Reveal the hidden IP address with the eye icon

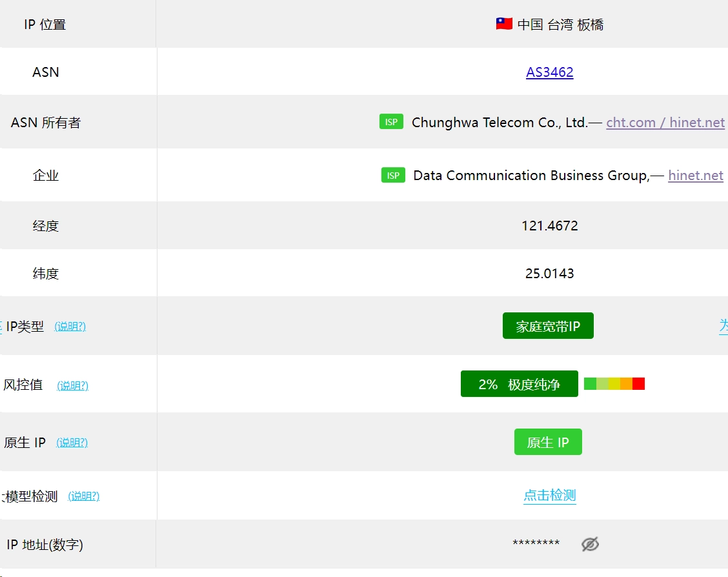tap(590, 544)
